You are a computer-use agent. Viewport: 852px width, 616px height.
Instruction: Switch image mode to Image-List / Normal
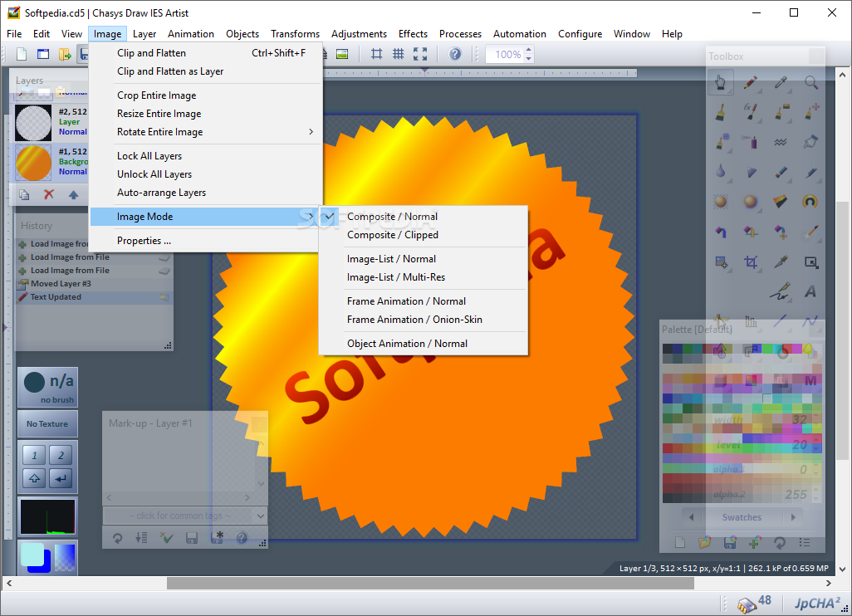(x=424, y=258)
